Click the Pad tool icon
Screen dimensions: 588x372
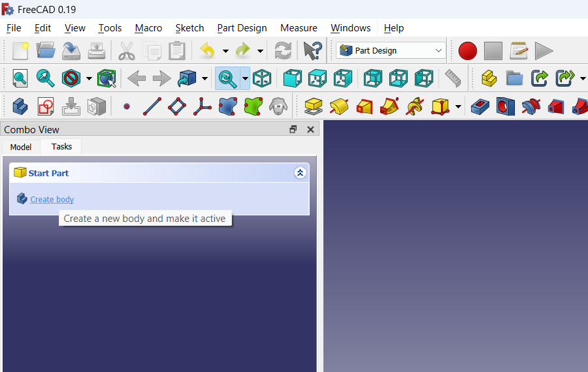pos(314,107)
